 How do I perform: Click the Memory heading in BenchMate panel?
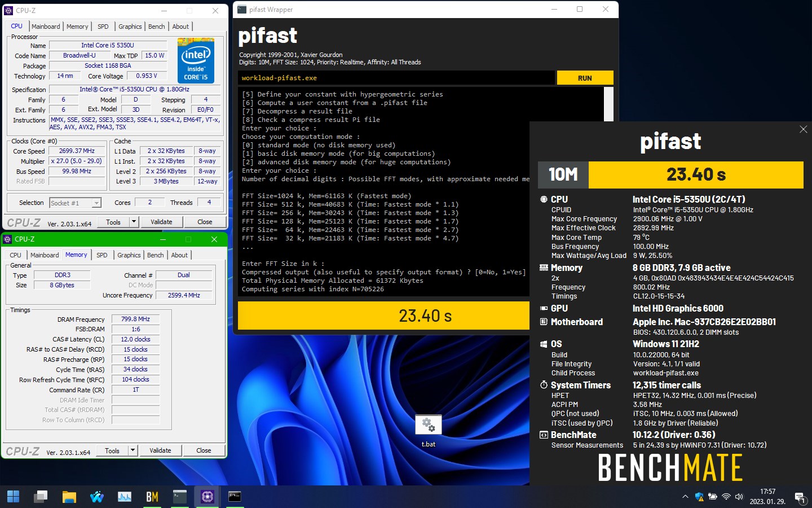click(567, 268)
